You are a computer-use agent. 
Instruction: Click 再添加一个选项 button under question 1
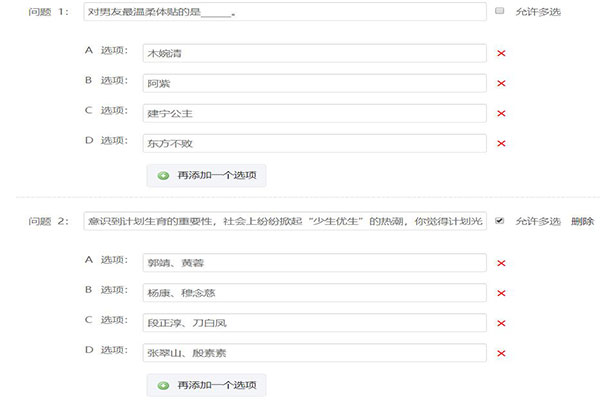(x=206, y=176)
